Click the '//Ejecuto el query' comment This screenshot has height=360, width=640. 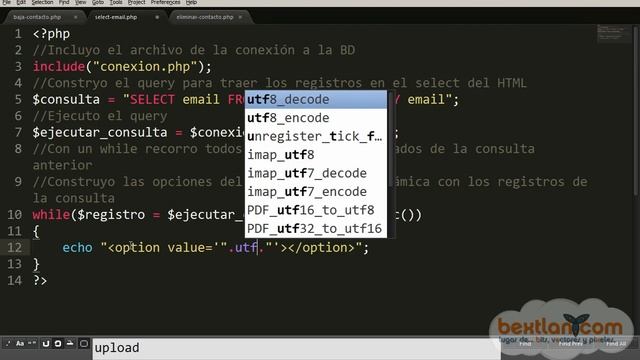(100, 116)
